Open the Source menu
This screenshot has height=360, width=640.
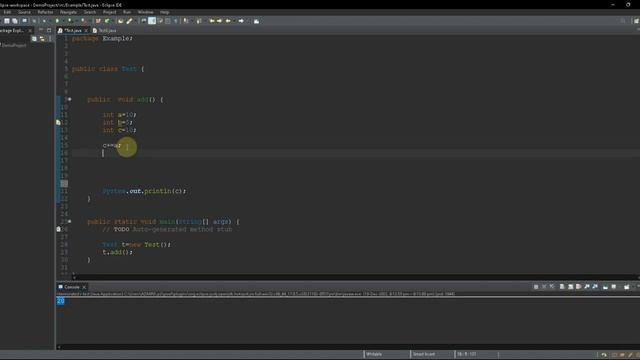pos(24,12)
